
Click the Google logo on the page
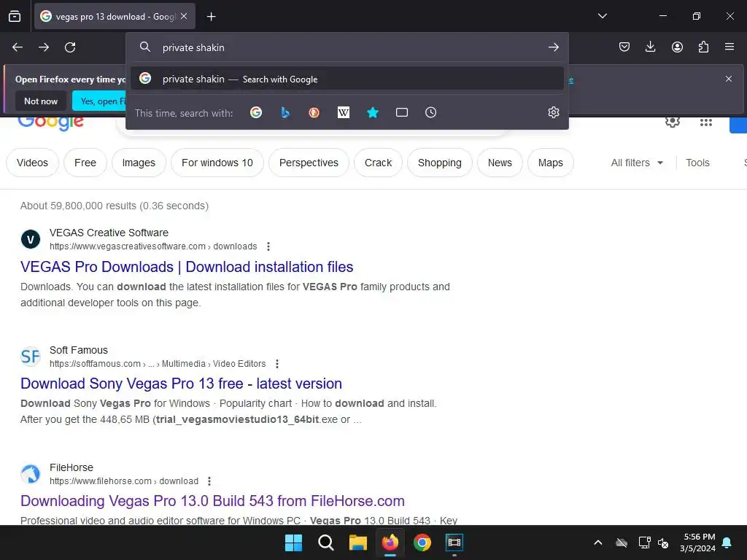[x=51, y=122]
